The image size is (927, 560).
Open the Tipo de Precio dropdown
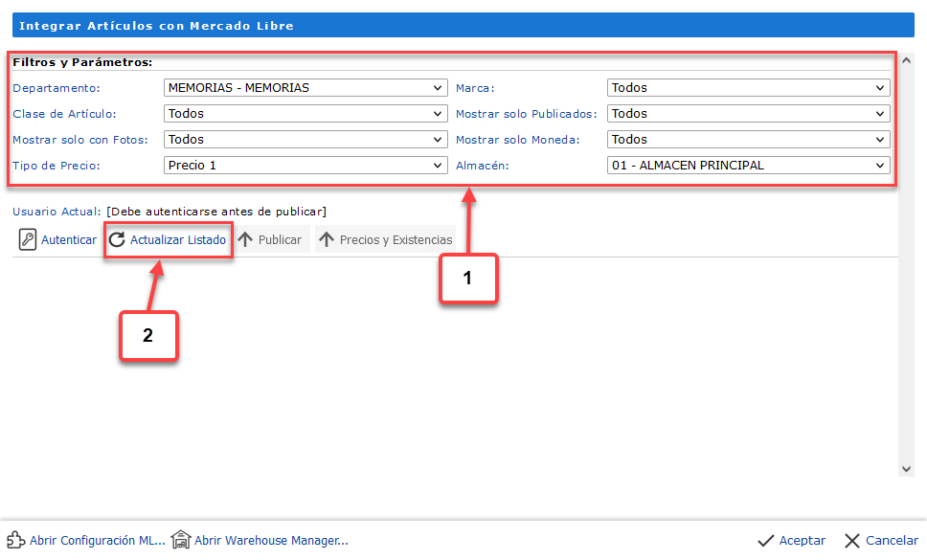click(305, 166)
